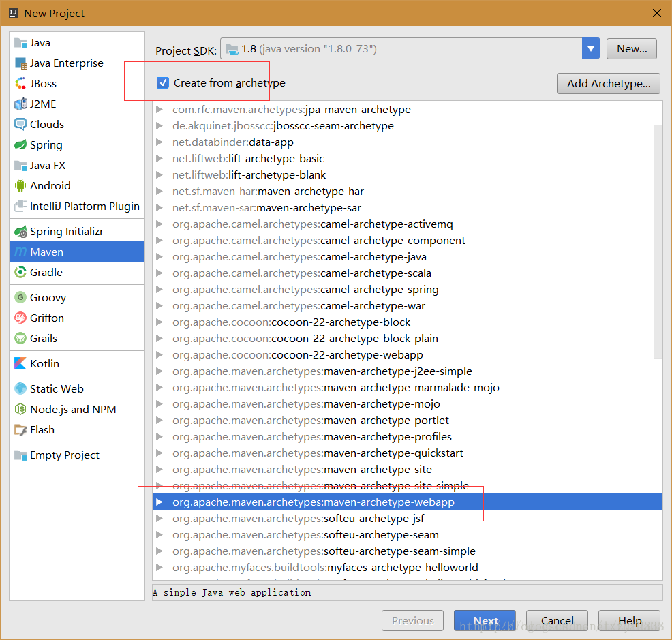Open the Project SDK dropdown arrow
This screenshot has width=672, height=640.
(591, 49)
